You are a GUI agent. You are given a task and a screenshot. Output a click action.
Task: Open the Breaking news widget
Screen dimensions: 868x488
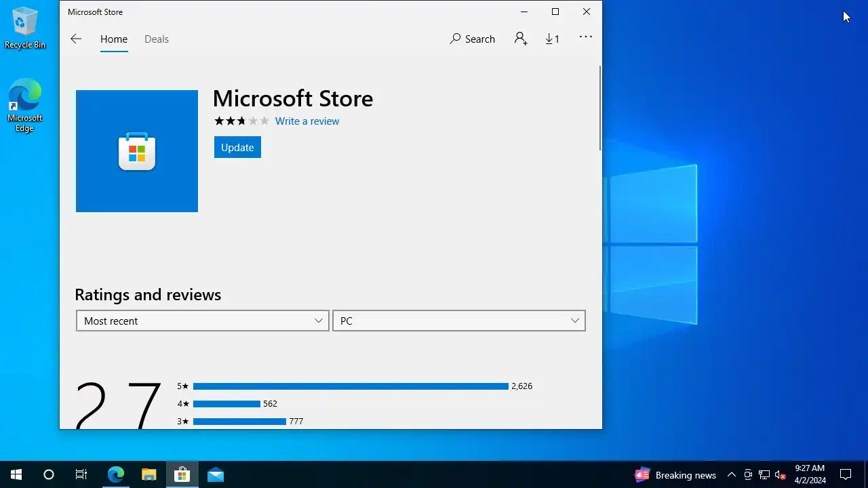click(675, 475)
